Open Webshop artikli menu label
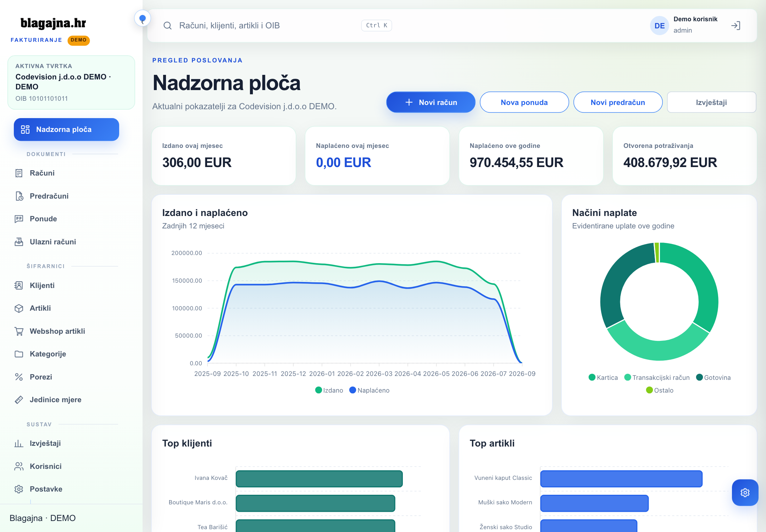This screenshot has width=766, height=532. pos(57,331)
